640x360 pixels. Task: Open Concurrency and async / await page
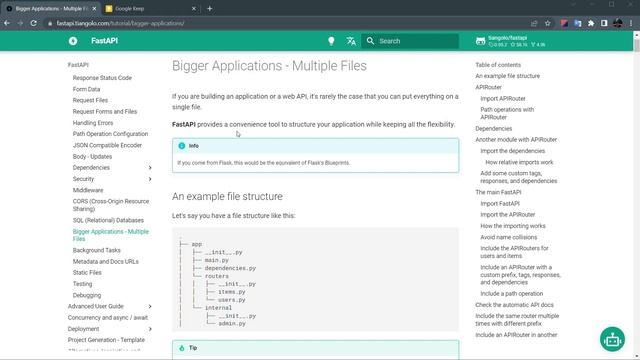(108, 318)
